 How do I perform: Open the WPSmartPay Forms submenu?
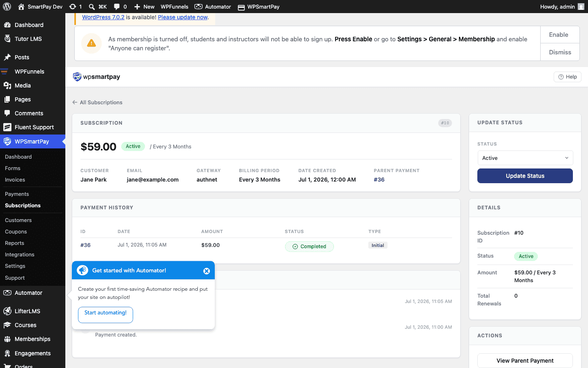click(13, 168)
